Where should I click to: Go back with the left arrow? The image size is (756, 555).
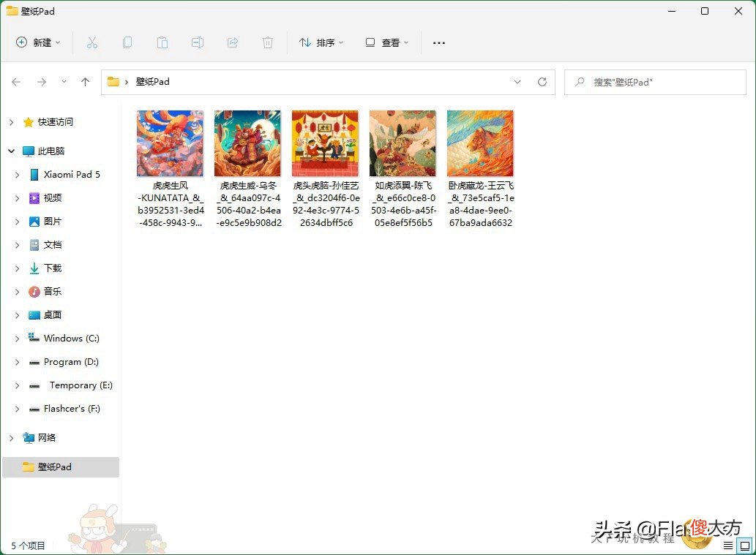[x=16, y=82]
